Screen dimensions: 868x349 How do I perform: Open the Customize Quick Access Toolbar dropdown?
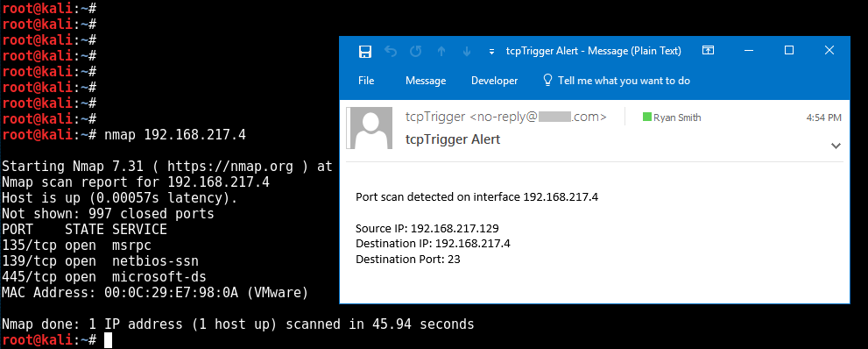click(491, 52)
